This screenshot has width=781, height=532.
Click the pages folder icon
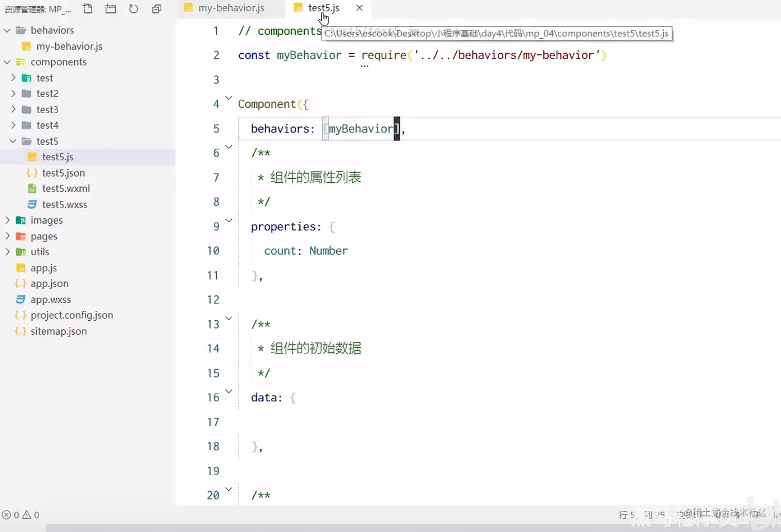pos(21,237)
